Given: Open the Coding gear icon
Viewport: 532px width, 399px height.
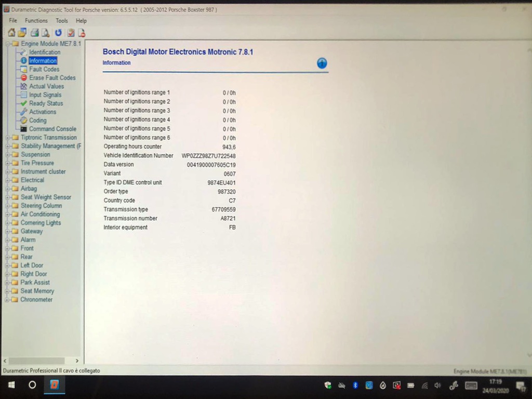Looking at the screenshot, I should tap(23, 120).
